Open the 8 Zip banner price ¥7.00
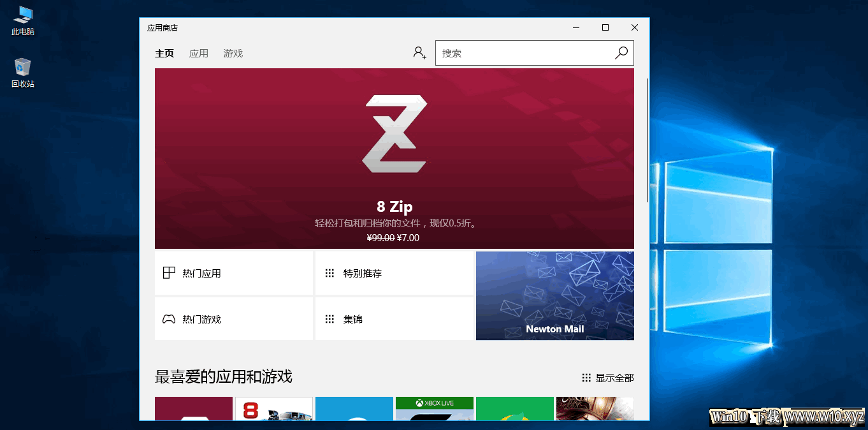Screen dimensions: 868x430 [x=408, y=238]
